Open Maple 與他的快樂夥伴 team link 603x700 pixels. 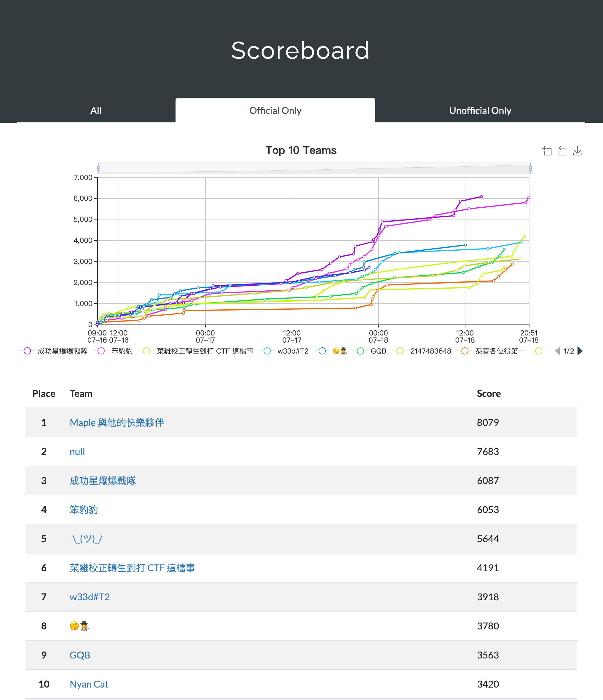coord(117,422)
